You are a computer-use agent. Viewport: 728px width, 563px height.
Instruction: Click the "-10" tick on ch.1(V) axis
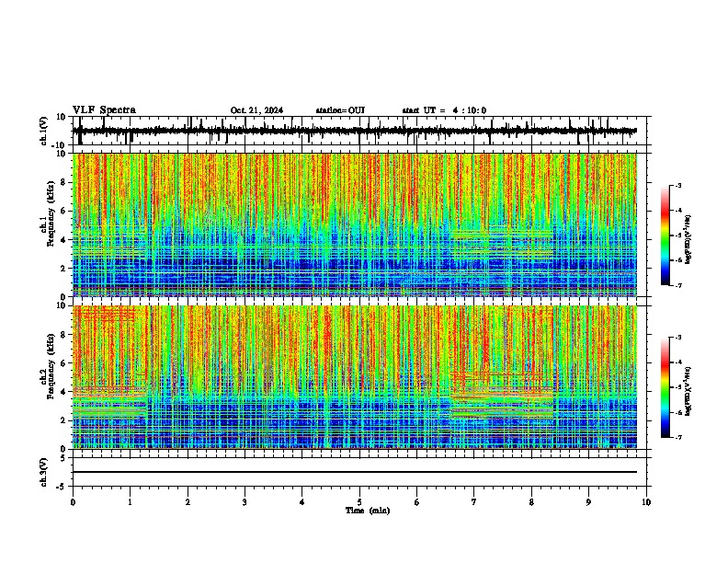[60, 145]
